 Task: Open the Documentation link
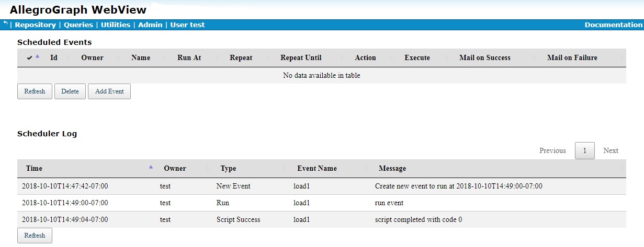click(x=613, y=25)
